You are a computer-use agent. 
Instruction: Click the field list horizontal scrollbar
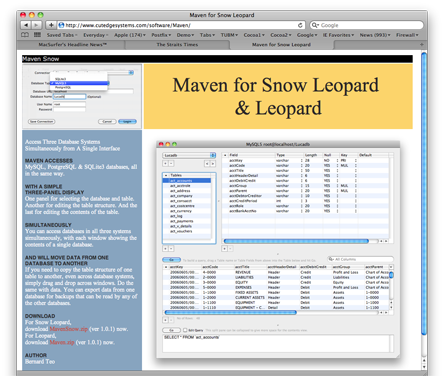[x=296, y=241]
